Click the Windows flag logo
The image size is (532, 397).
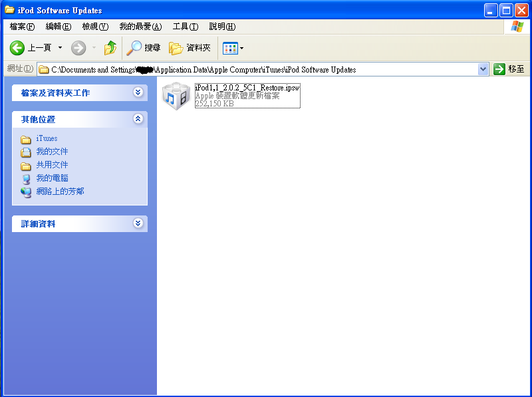[517, 27]
